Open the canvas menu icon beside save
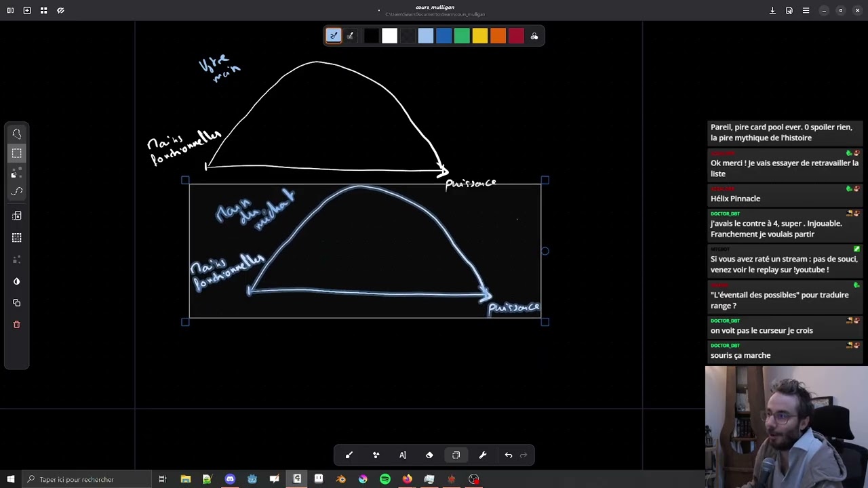The width and height of the screenshot is (868, 488). click(789, 10)
